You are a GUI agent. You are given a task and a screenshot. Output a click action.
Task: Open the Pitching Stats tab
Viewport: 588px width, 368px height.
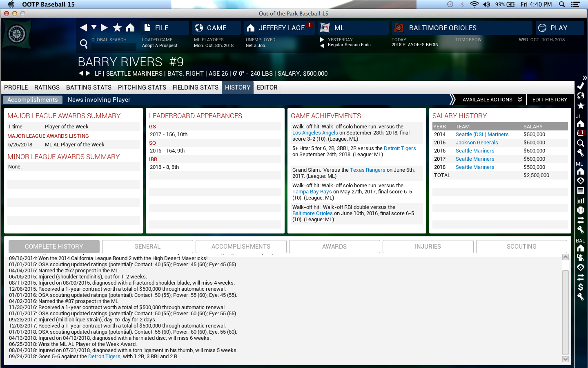(142, 88)
